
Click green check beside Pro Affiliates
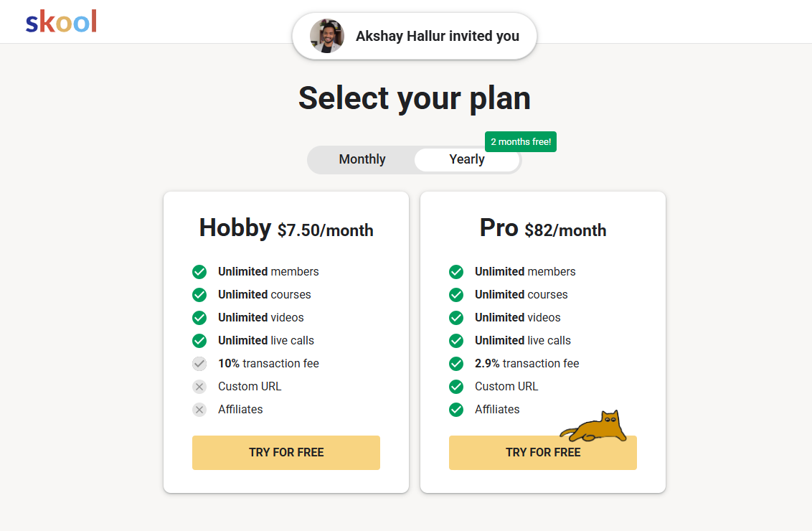(456, 410)
